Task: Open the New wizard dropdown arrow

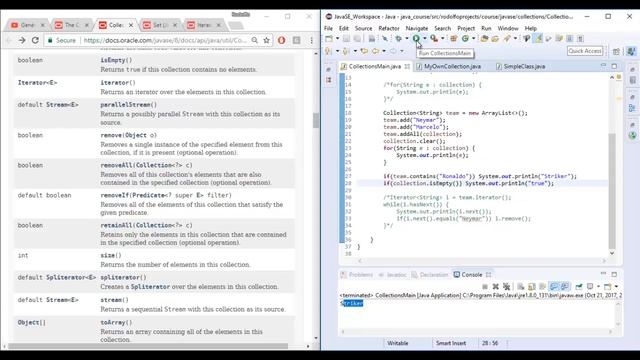Action: (337, 38)
